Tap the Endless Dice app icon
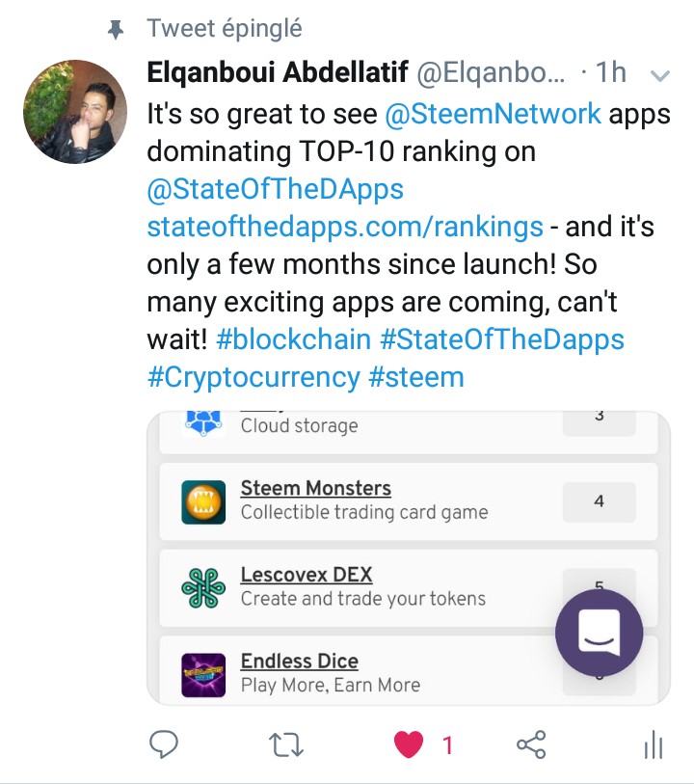Image resolution: width=694 pixels, height=784 pixels. point(203,675)
